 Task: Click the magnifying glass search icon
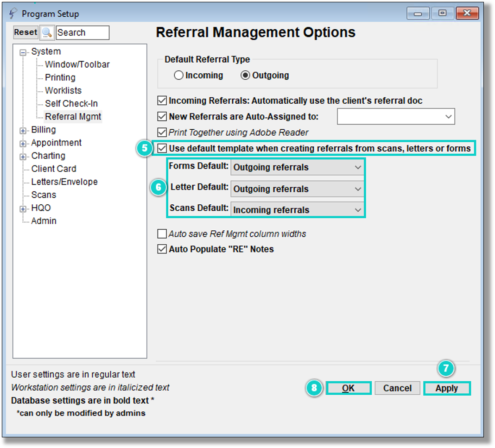(x=47, y=32)
